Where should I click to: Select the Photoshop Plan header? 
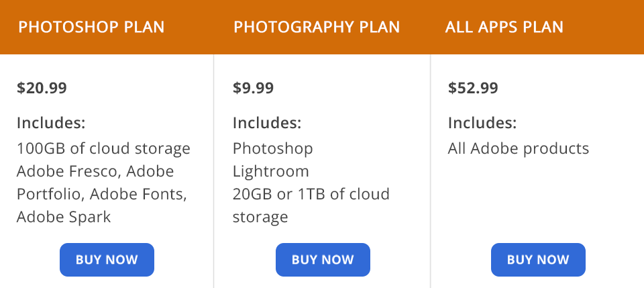tap(91, 28)
